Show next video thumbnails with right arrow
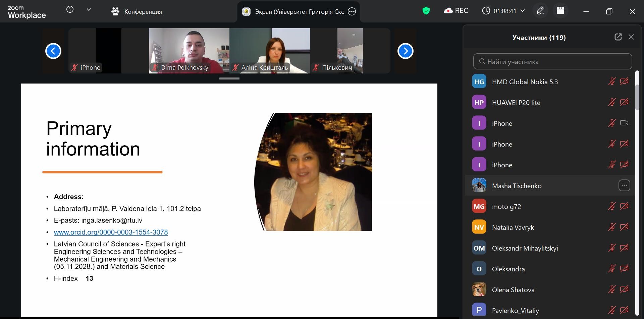 (405, 51)
